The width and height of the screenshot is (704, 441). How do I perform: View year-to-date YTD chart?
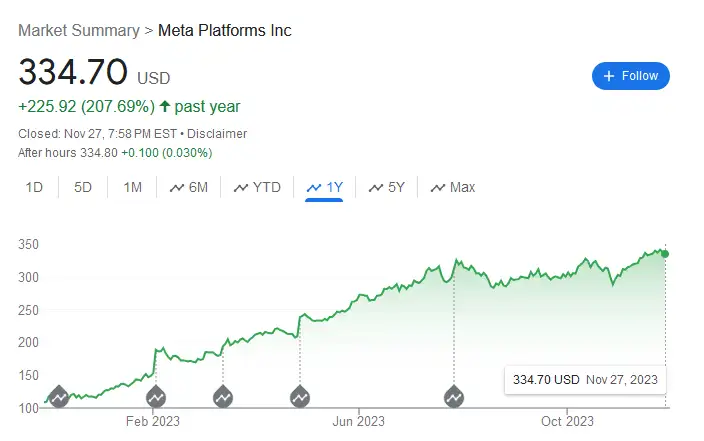point(257,187)
